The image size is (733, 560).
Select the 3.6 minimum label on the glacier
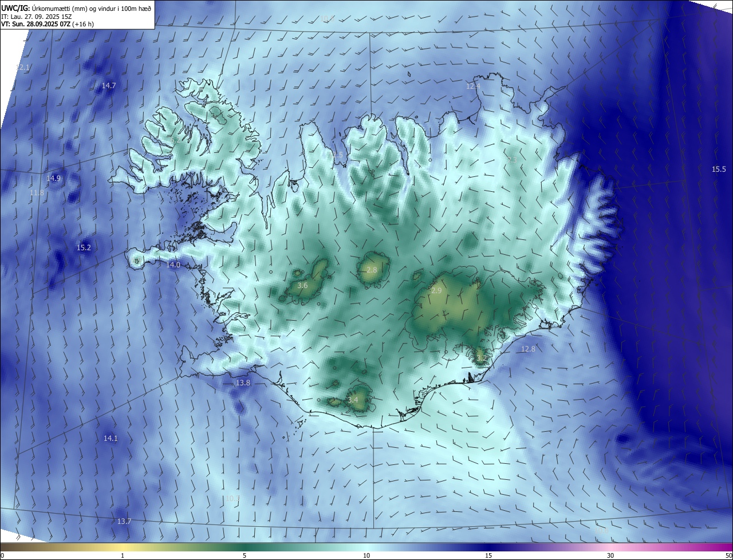pos(303,285)
